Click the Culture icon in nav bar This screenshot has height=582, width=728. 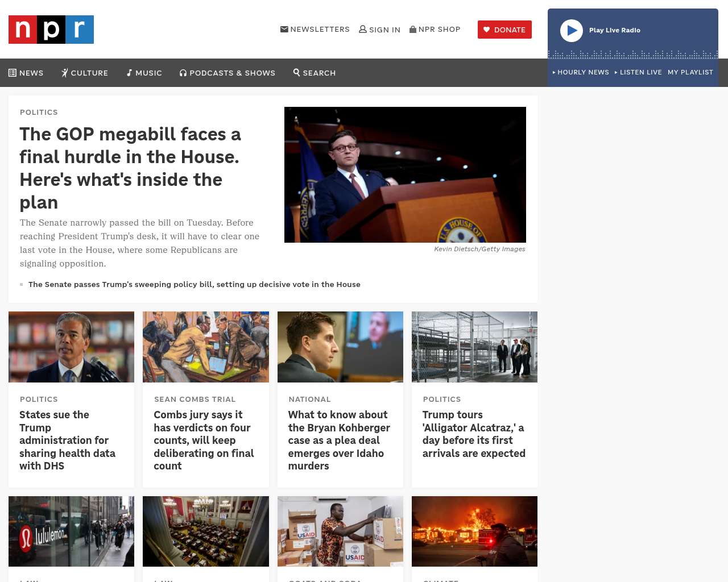[65, 73]
